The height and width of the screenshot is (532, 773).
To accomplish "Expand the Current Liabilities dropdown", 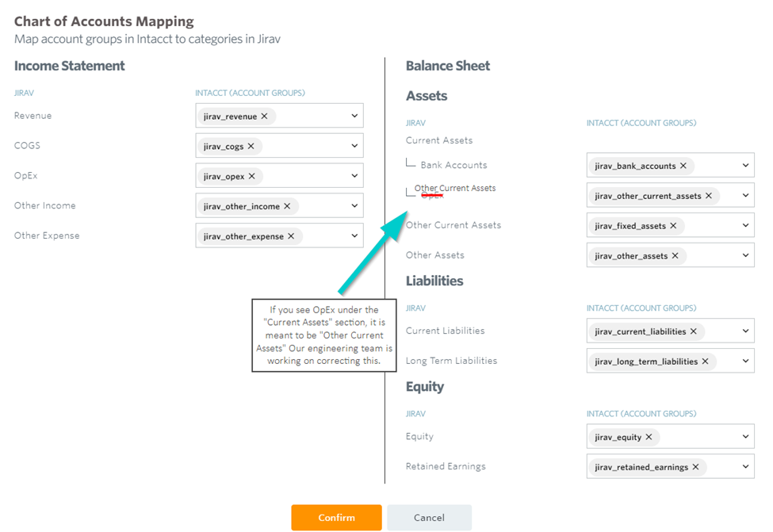I will [x=745, y=331].
